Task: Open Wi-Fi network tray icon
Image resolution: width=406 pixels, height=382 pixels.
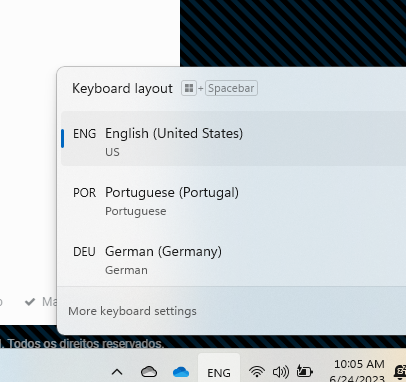Action: 257,371
